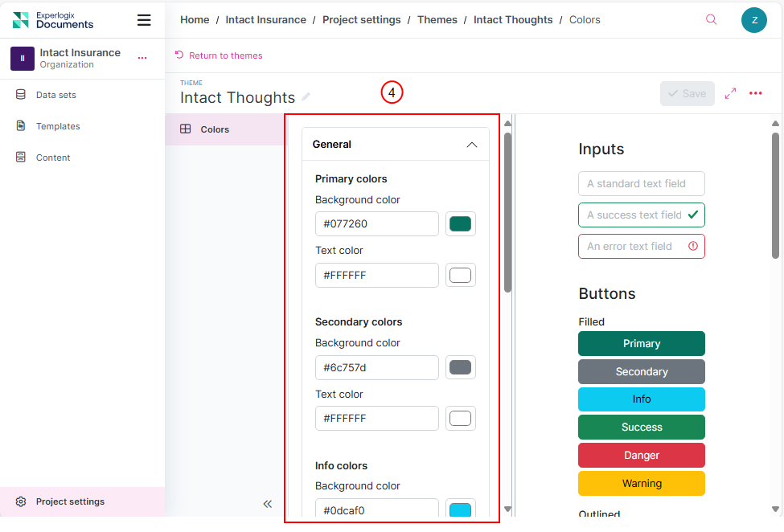
Task: Open the three-dot menu beside Save
Action: 755,93
